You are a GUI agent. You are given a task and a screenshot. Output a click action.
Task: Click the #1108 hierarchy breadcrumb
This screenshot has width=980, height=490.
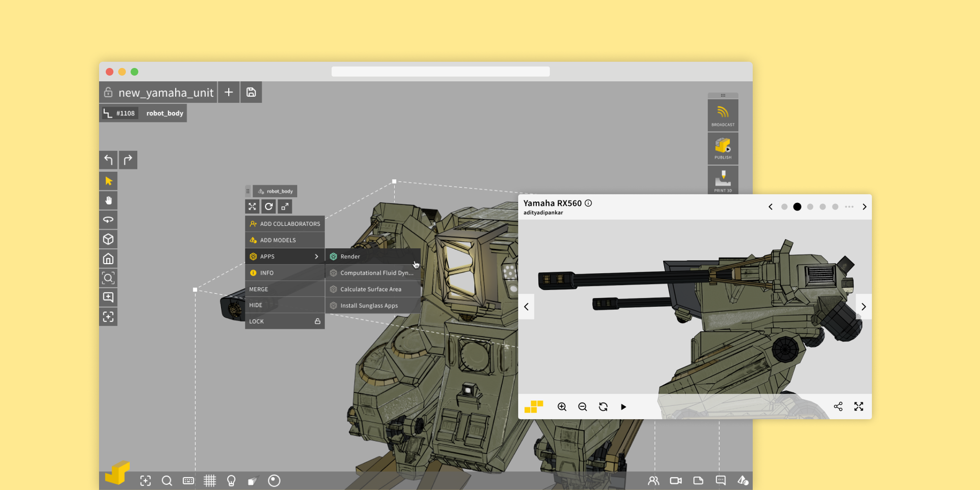(x=120, y=113)
